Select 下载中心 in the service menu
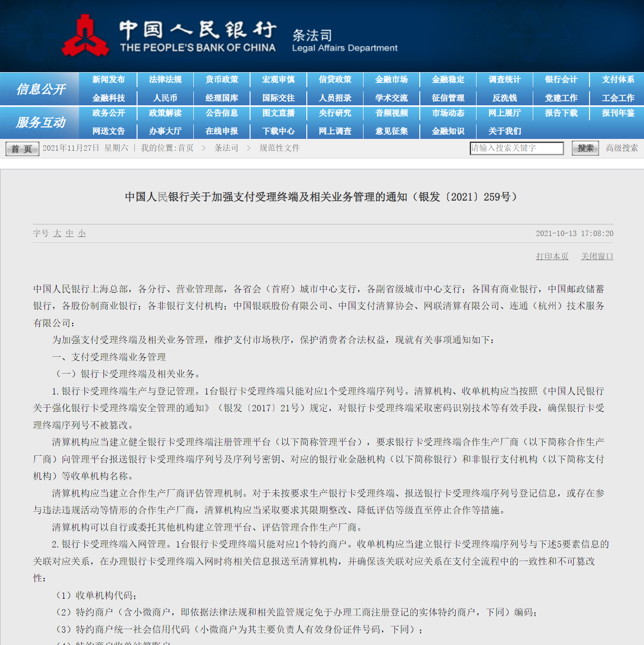 click(278, 131)
